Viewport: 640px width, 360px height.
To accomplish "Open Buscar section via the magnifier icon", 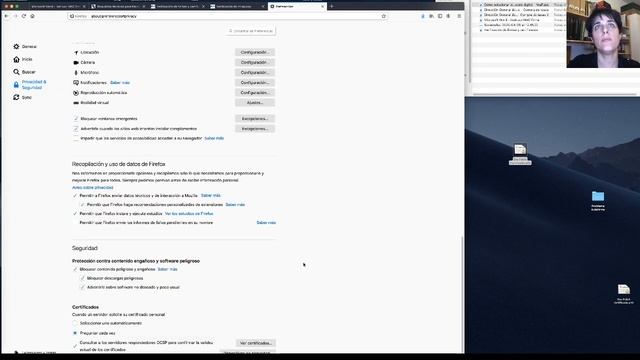I will click(x=16, y=72).
